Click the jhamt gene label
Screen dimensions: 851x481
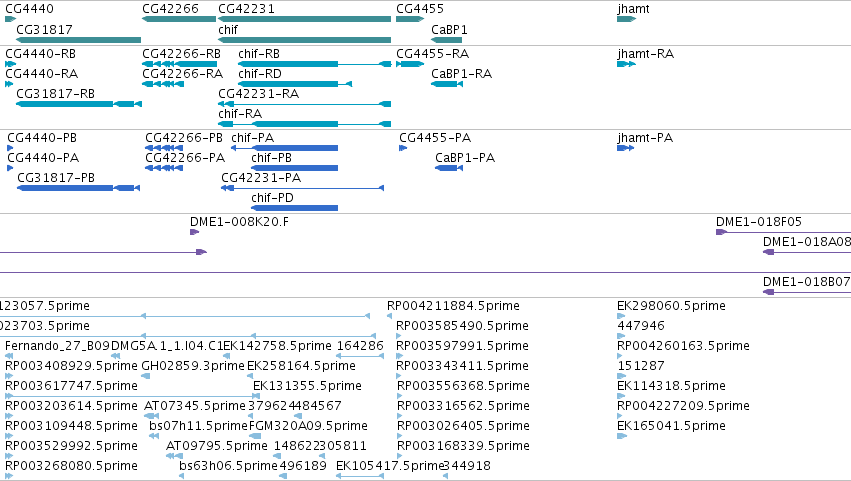click(633, 9)
